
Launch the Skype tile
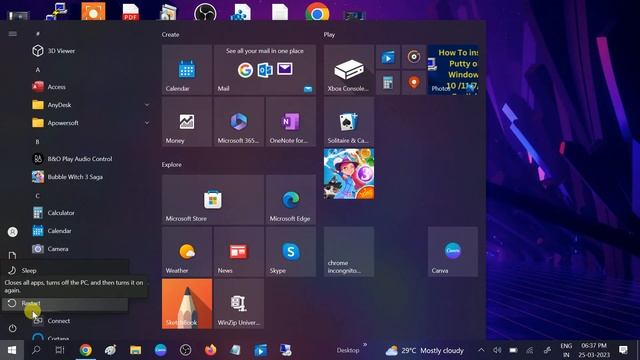point(291,252)
